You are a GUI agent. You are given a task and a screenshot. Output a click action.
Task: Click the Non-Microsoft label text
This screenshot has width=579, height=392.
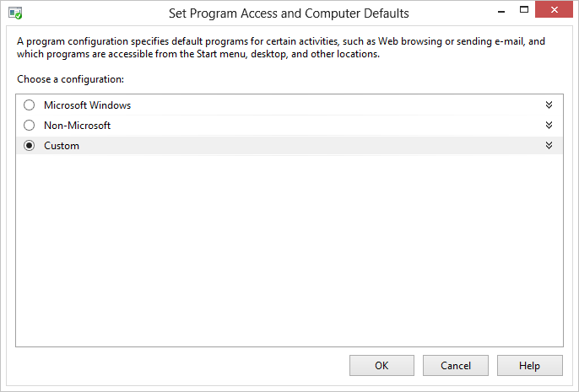(77, 126)
